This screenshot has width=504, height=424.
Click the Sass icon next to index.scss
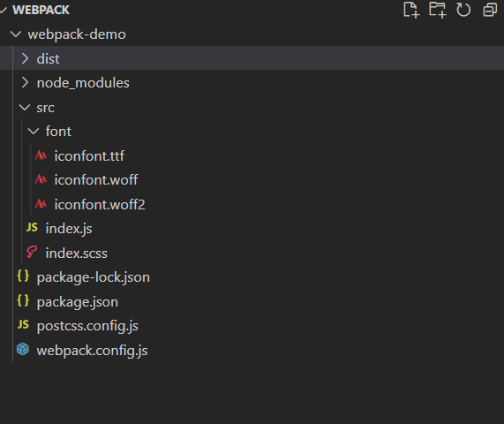[32, 253]
